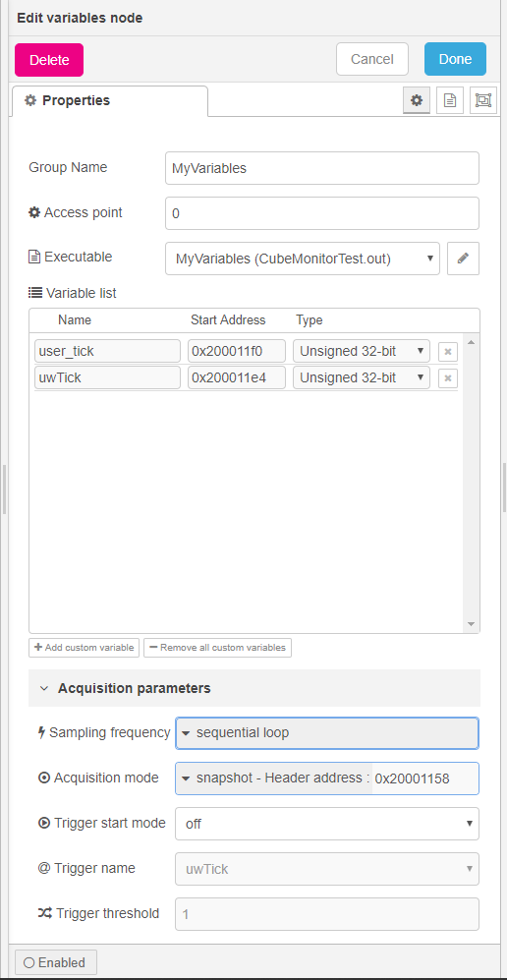507x980 pixels.
Task: Click the Name column header
Action: click(x=75, y=320)
